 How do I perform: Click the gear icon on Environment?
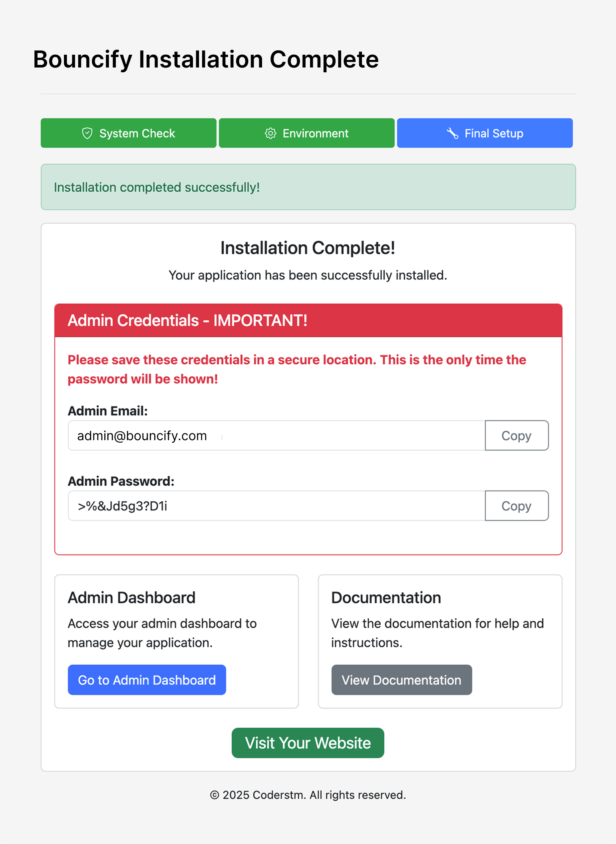click(270, 133)
